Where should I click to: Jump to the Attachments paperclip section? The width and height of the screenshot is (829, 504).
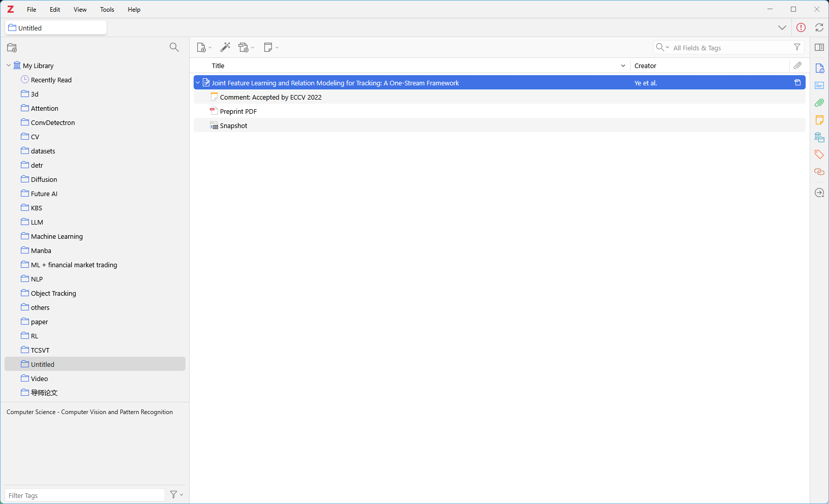click(x=819, y=103)
